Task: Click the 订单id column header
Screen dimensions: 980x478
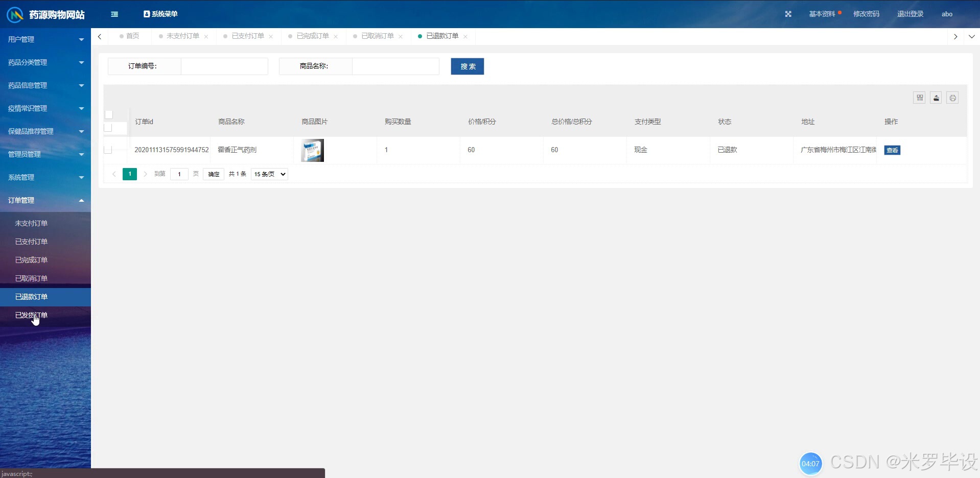Action: click(144, 122)
